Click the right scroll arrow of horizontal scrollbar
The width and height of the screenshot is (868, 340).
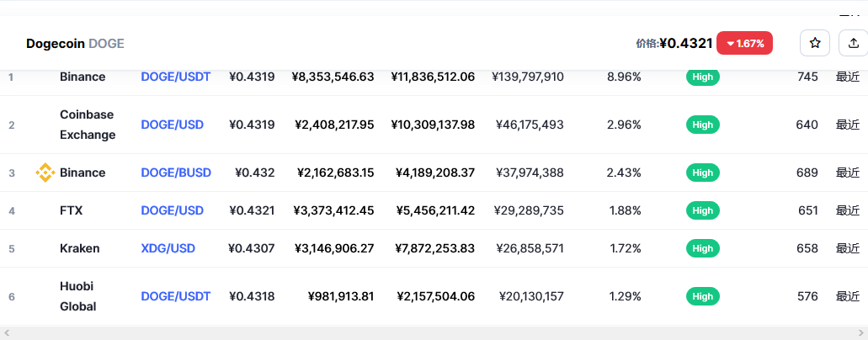[861, 332]
